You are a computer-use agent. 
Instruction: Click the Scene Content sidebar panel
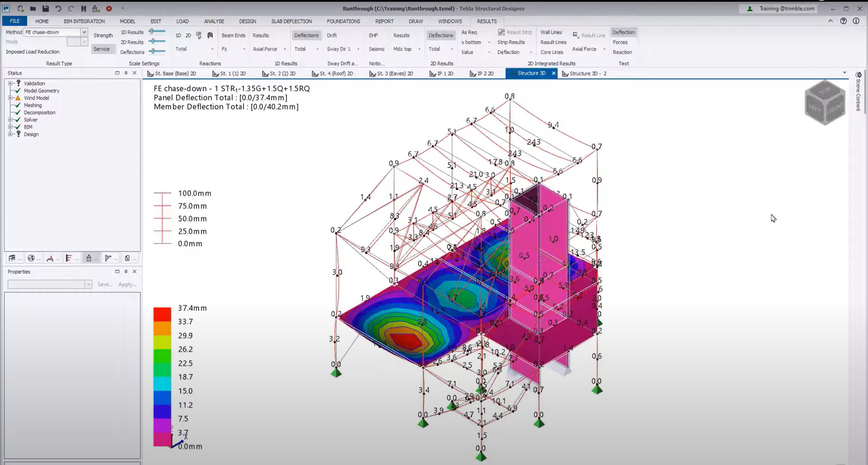coord(857,98)
